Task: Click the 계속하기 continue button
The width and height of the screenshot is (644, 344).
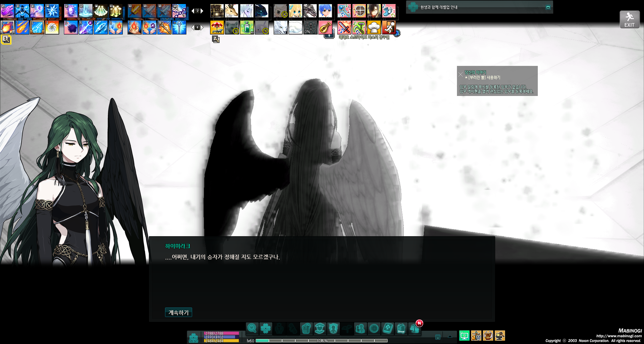Action: coord(179,313)
